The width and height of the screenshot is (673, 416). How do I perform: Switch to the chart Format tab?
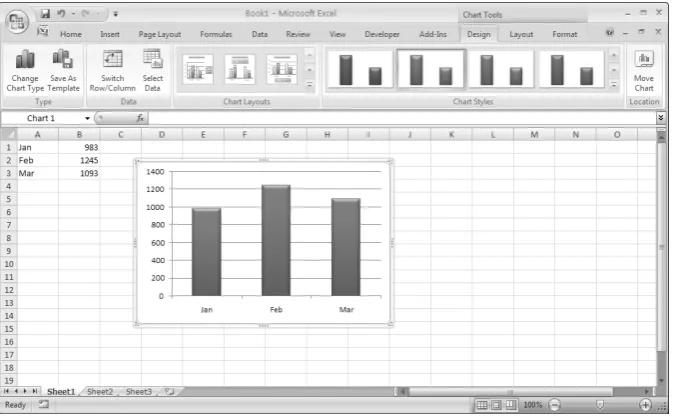pyautogui.click(x=564, y=34)
